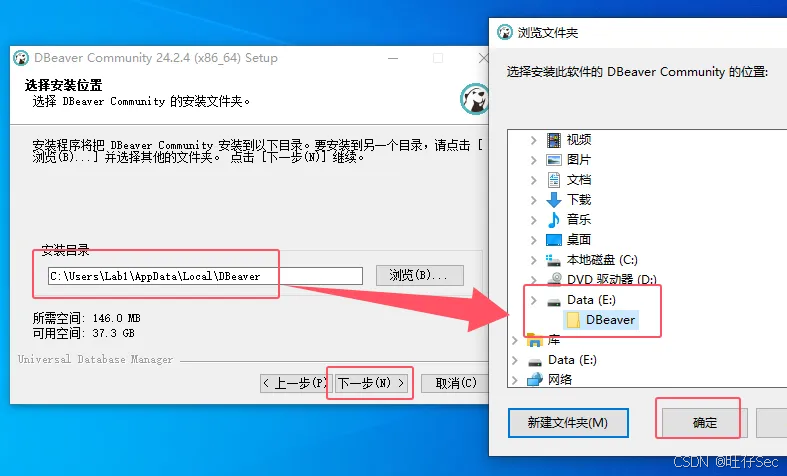Click the Downloads (下载) arrow icon
787x476 pixels.
pyautogui.click(x=554, y=200)
